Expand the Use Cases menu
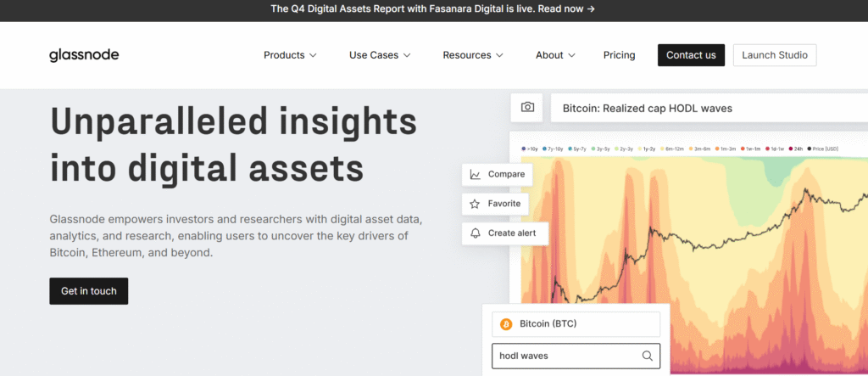 380,55
